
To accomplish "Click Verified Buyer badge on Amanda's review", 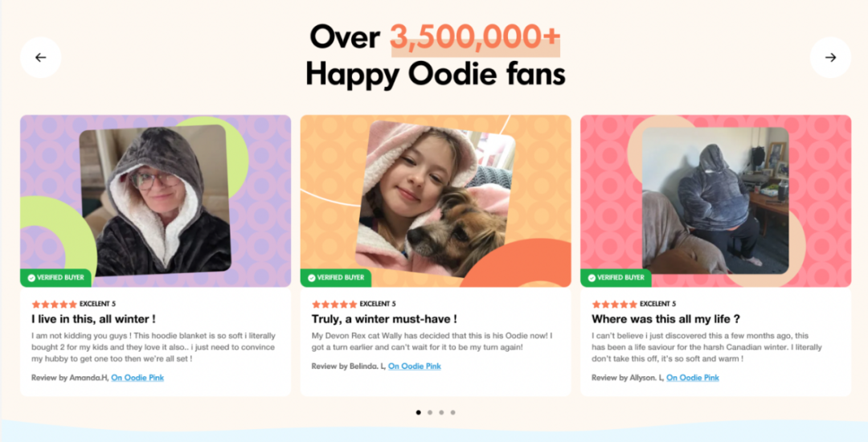I will tap(56, 278).
